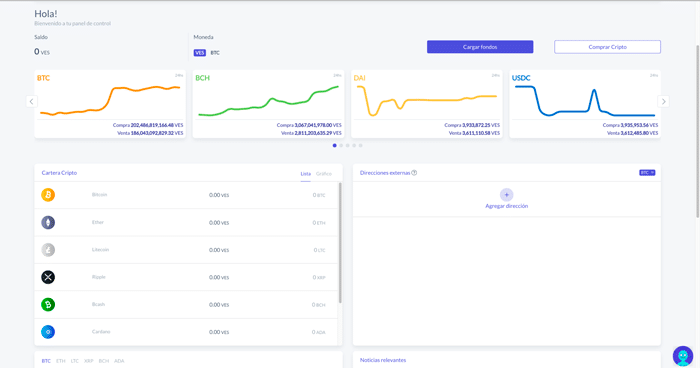The height and width of the screenshot is (368, 700).
Task: Open the BTC dropdown in external addresses
Action: coord(647,173)
